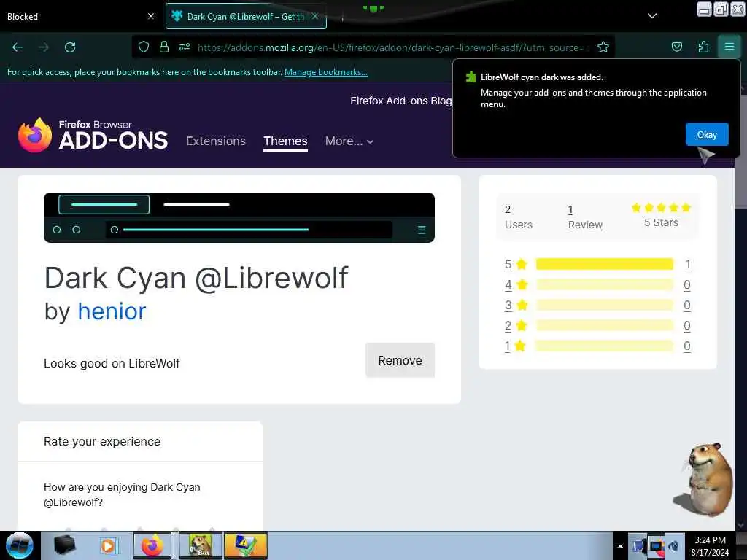Click the 3-star rating bar

[605, 306]
